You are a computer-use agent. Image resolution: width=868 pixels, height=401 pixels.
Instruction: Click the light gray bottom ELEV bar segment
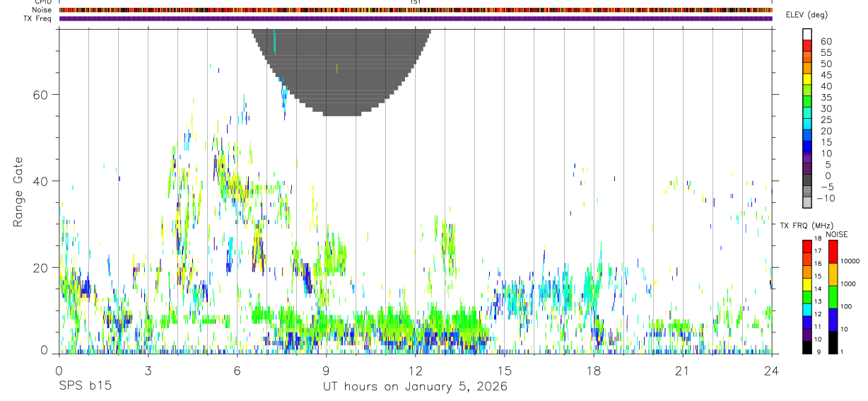(807, 202)
